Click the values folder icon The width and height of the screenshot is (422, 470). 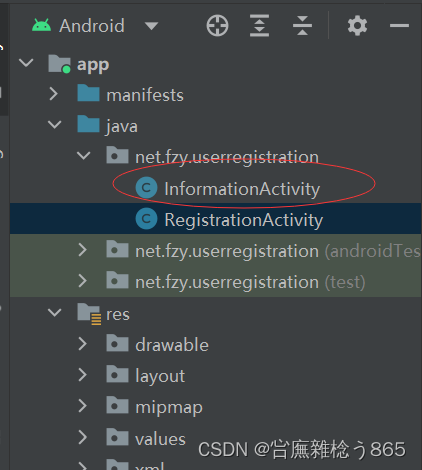[117, 437]
